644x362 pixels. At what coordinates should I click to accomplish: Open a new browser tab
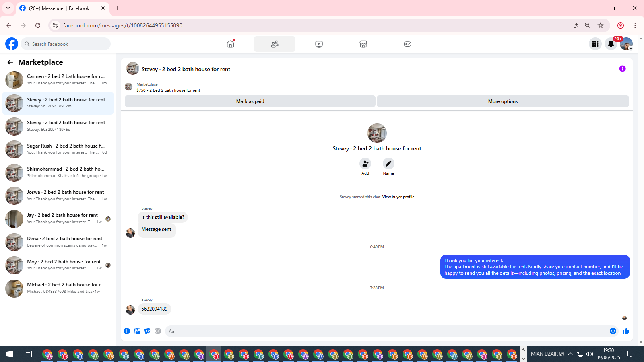pos(118,8)
